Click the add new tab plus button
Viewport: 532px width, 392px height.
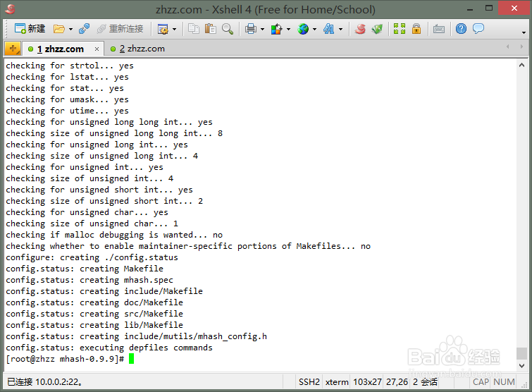tap(13, 49)
